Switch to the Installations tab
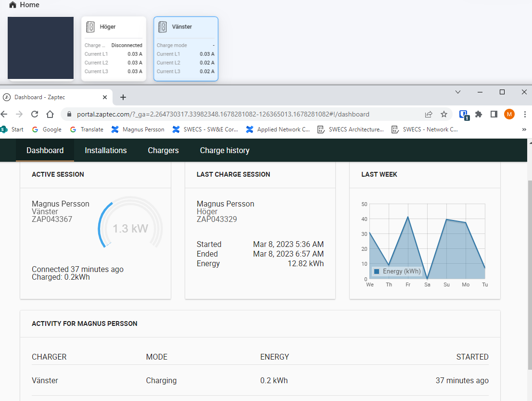Viewport: 532px width, 401px height. point(106,150)
